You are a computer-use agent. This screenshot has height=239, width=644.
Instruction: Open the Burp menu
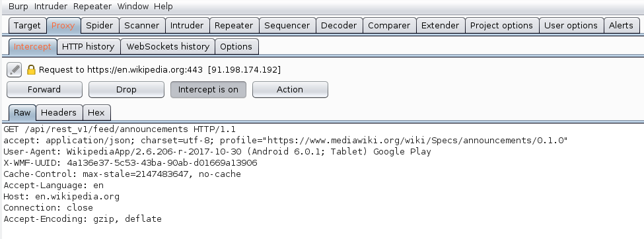[x=18, y=6]
